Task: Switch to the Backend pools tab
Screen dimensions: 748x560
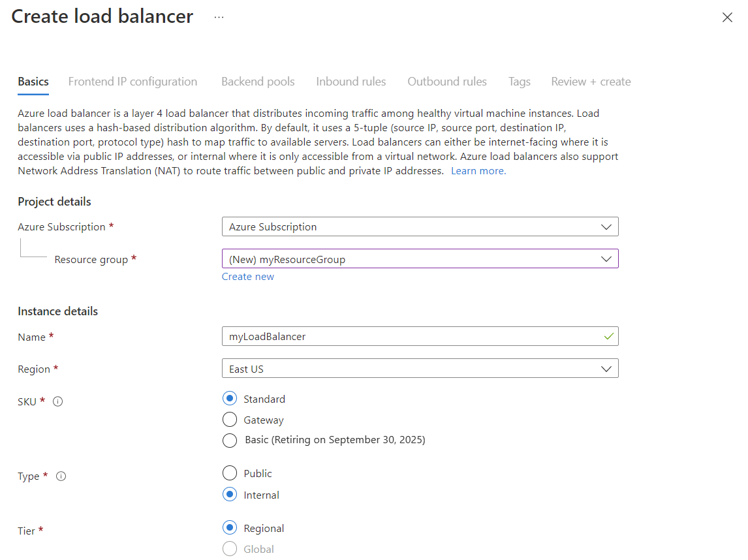Action: pyautogui.click(x=258, y=81)
